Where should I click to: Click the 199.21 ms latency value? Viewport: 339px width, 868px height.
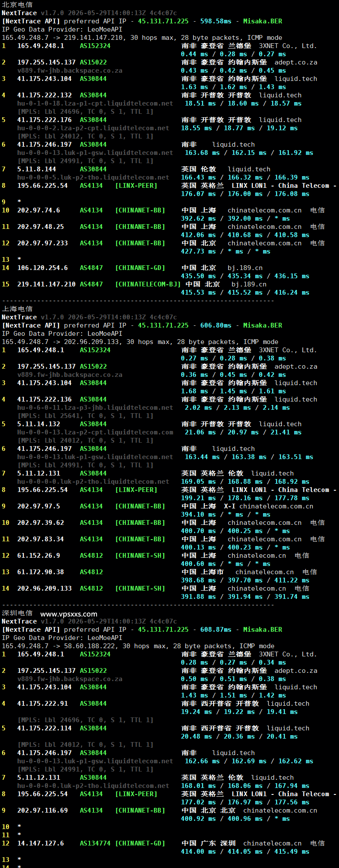click(x=198, y=498)
